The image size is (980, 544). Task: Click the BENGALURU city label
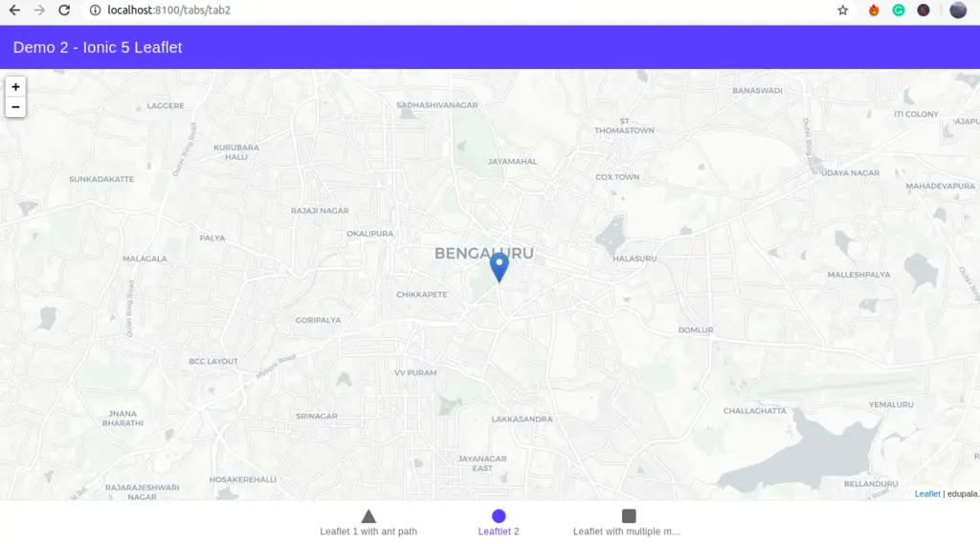[x=483, y=253]
